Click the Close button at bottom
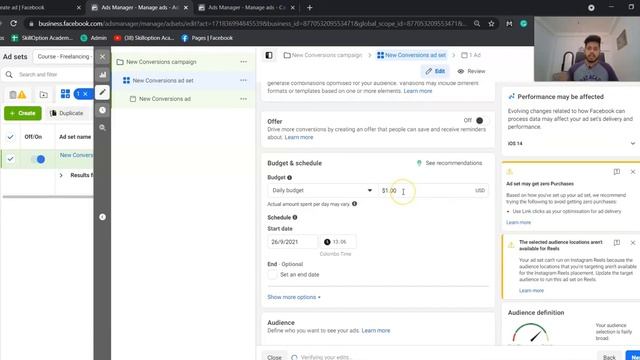 pyautogui.click(x=274, y=357)
